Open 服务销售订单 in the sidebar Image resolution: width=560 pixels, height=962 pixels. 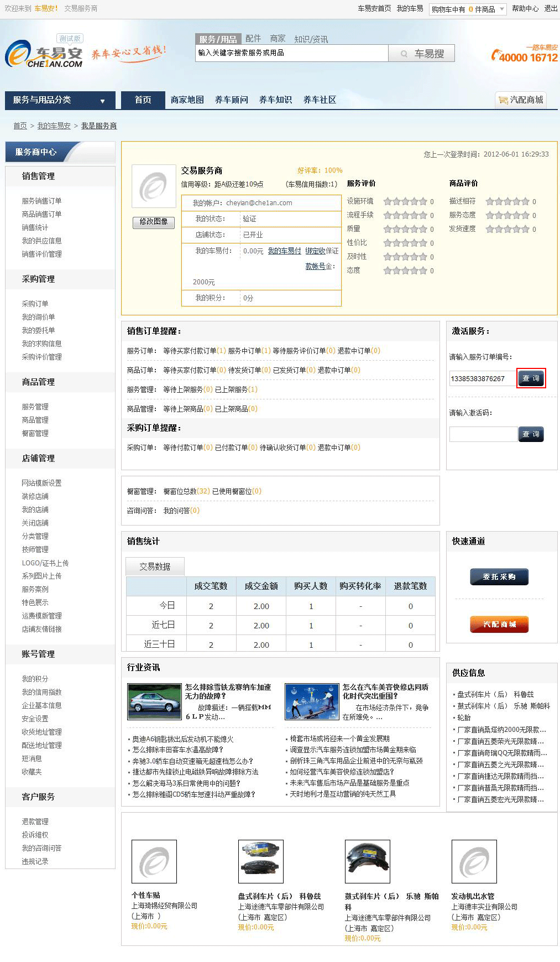pyautogui.click(x=41, y=201)
